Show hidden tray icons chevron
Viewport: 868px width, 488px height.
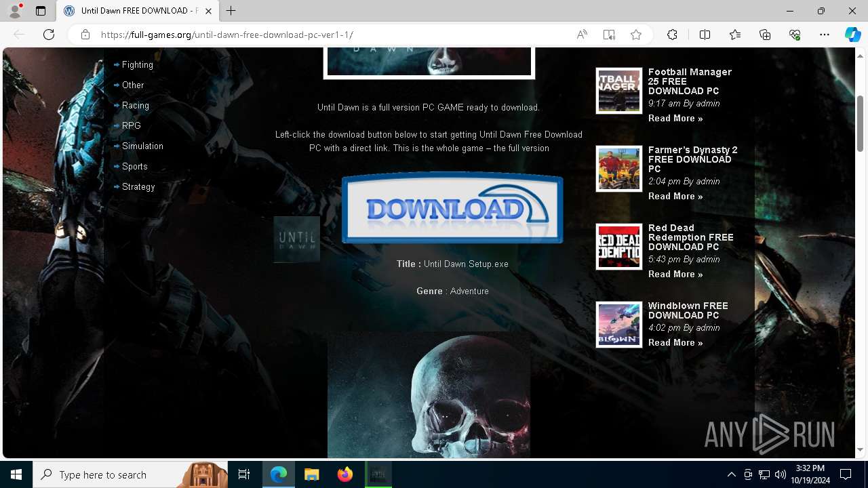731,474
